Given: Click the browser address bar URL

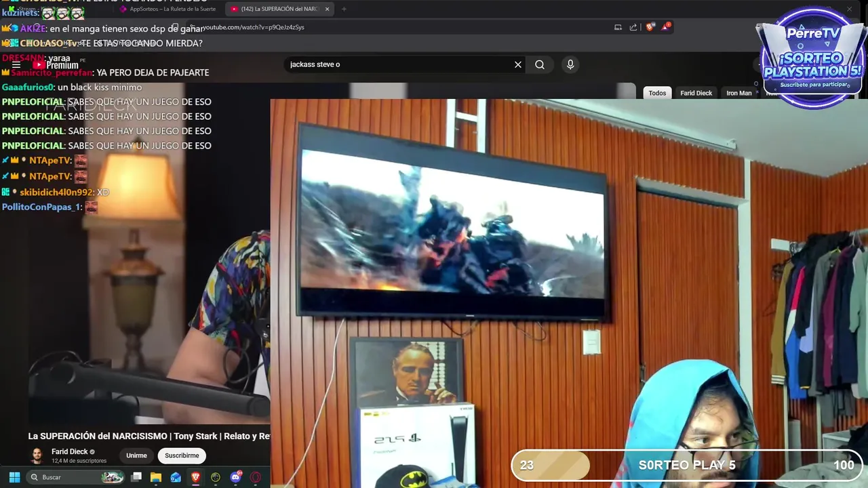Looking at the screenshot, I should 254,27.
